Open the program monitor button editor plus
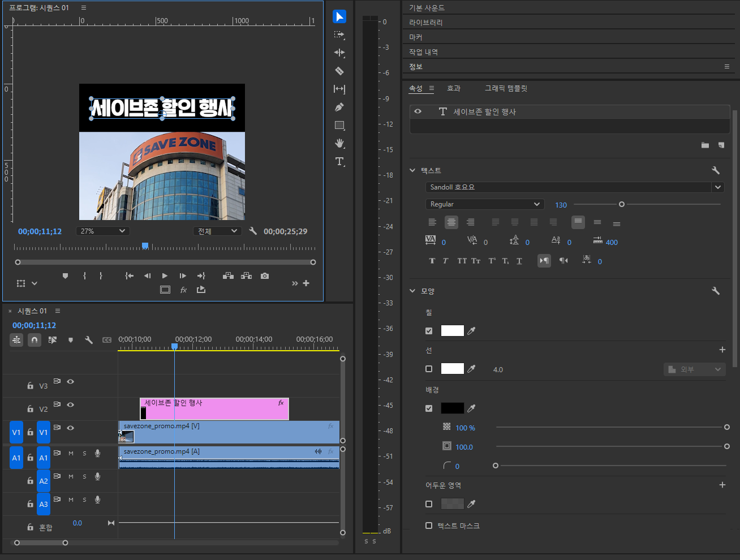The image size is (740, 560). point(306,283)
